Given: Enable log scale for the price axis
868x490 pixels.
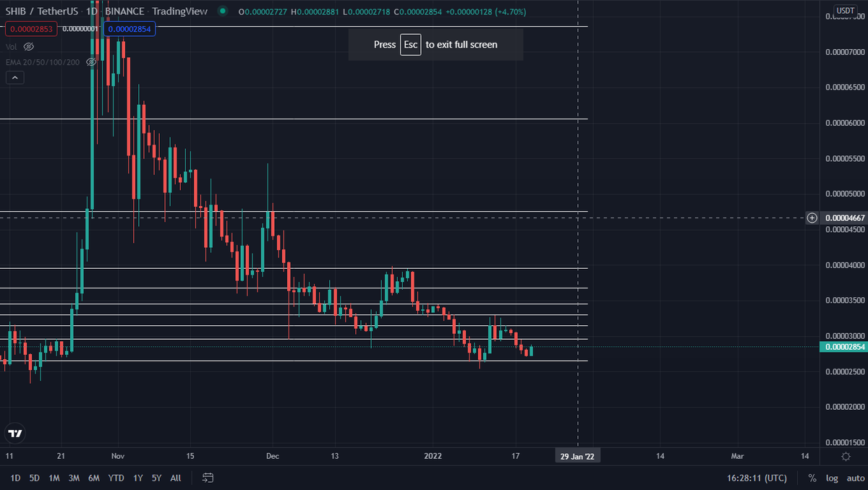Looking at the screenshot, I should (x=832, y=478).
